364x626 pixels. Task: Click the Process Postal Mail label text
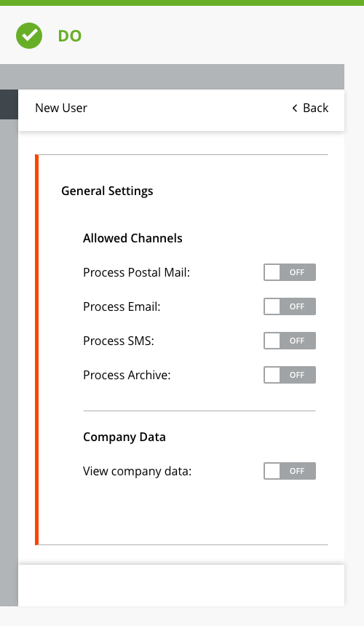pos(137,272)
